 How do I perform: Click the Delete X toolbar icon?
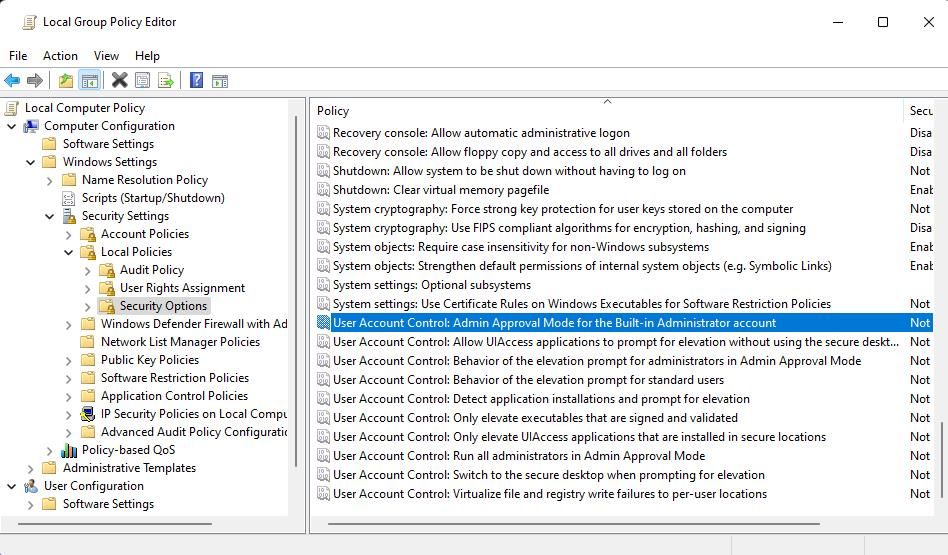tap(119, 81)
